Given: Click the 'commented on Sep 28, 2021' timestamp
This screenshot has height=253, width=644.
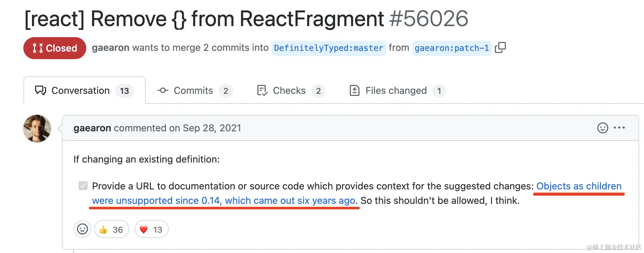Looking at the screenshot, I should (212, 128).
